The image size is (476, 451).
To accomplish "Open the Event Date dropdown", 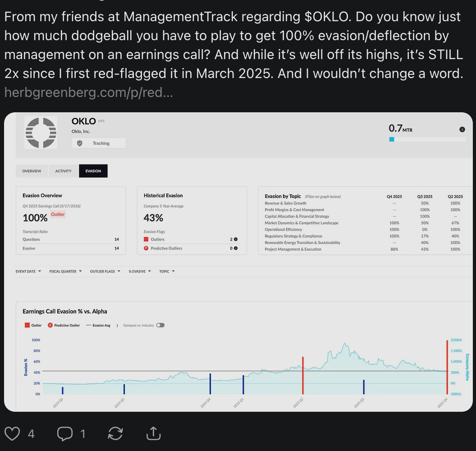I will pyautogui.click(x=28, y=271).
